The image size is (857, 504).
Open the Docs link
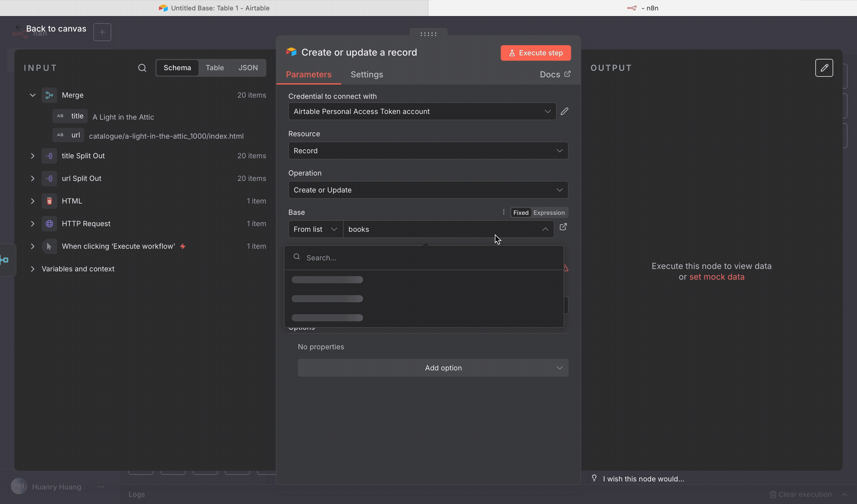click(555, 74)
